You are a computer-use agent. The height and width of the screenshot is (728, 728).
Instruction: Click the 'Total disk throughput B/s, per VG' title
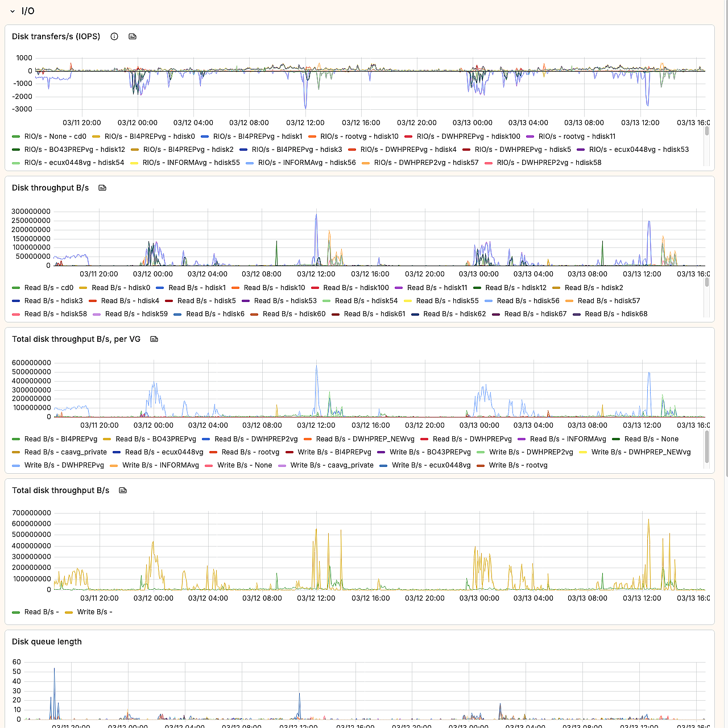click(x=76, y=339)
